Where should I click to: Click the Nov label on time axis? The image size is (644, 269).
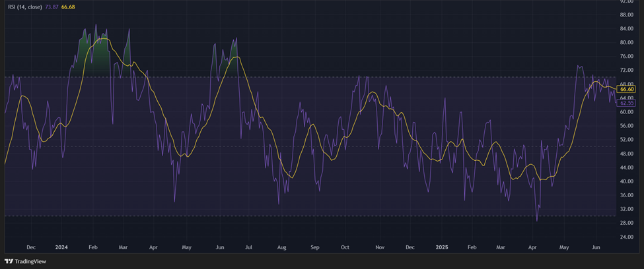click(379, 247)
